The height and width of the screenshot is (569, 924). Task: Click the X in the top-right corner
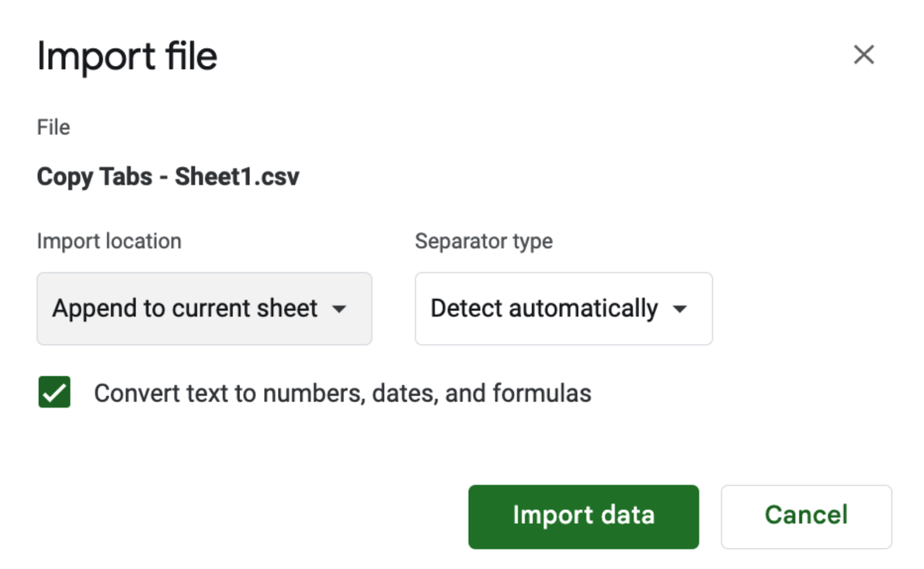tap(863, 55)
